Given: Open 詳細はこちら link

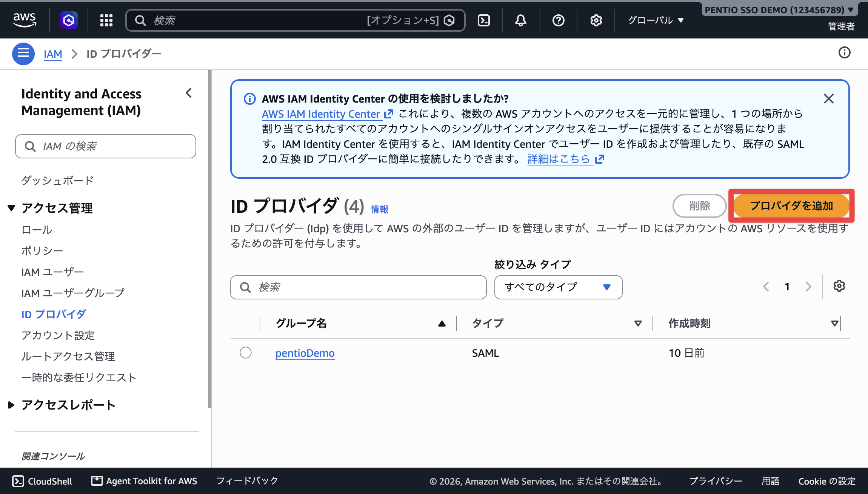Looking at the screenshot, I should click(x=565, y=159).
